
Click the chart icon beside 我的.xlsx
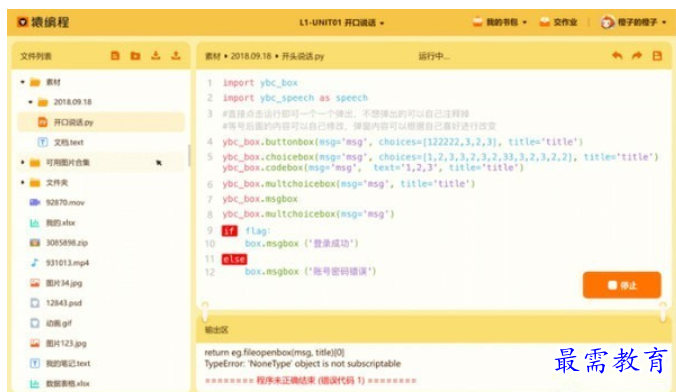(x=34, y=223)
